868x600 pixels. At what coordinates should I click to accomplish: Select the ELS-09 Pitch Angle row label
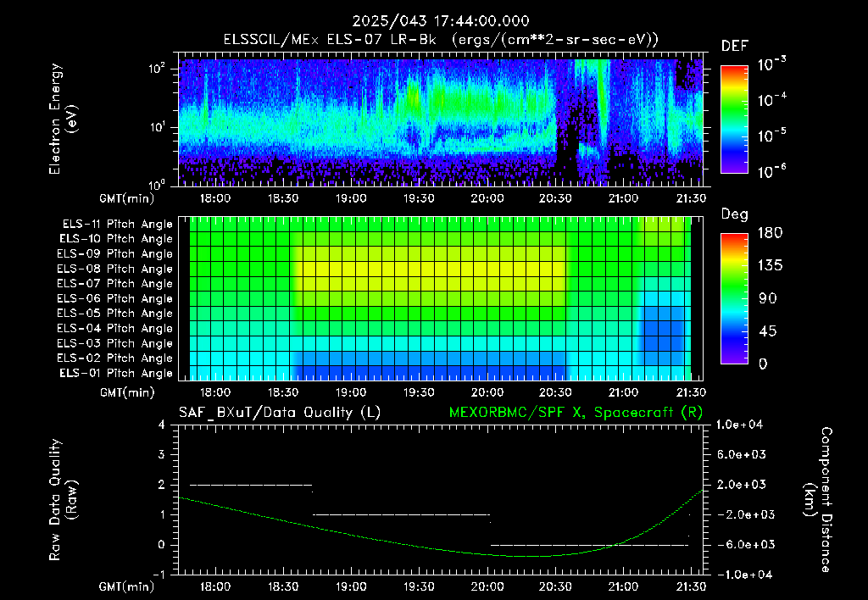[x=114, y=253]
